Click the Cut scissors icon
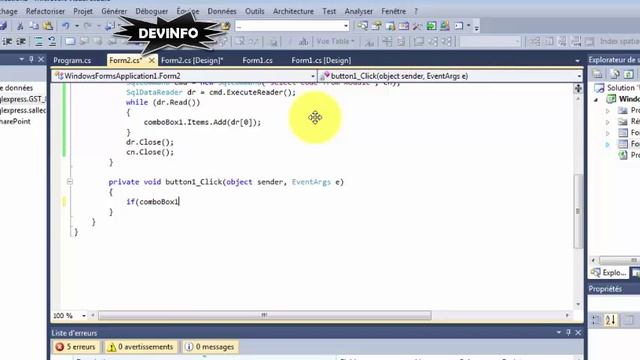 tap(20, 26)
